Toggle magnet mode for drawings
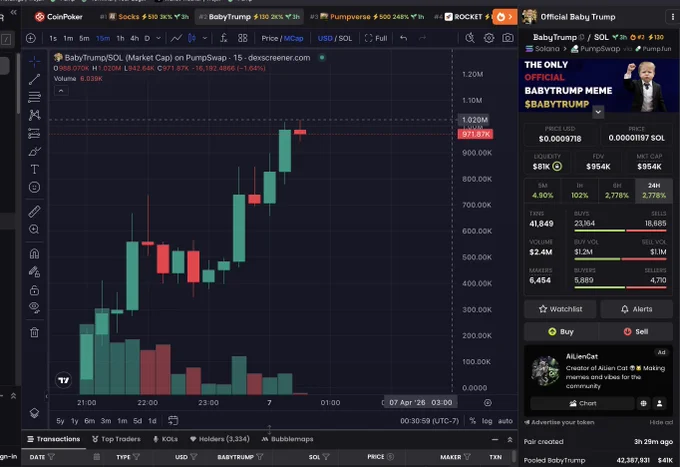 (x=34, y=254)
